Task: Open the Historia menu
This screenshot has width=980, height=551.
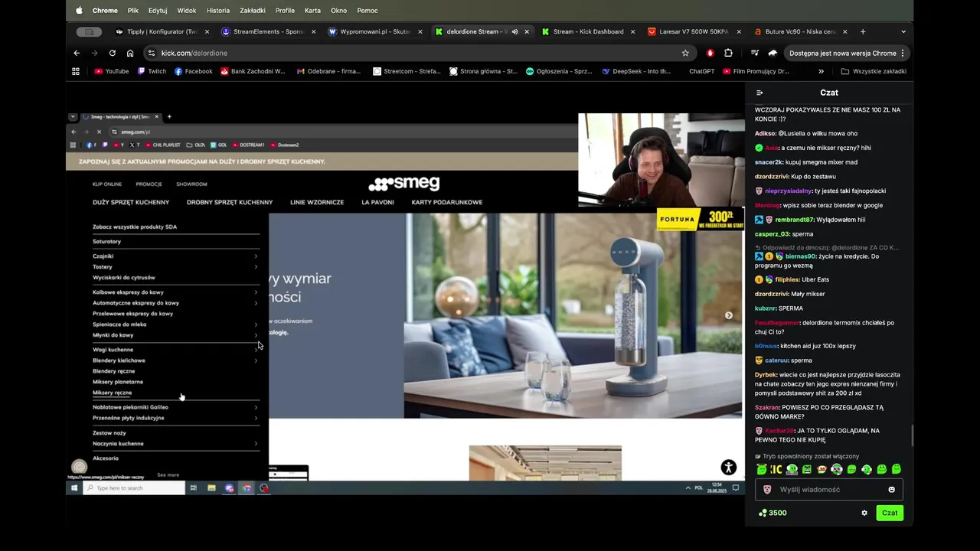Action: click(218, 11)
